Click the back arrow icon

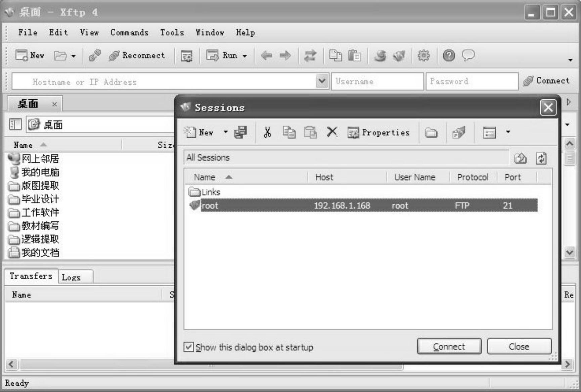pyautogui.click(x=266, y=55)
